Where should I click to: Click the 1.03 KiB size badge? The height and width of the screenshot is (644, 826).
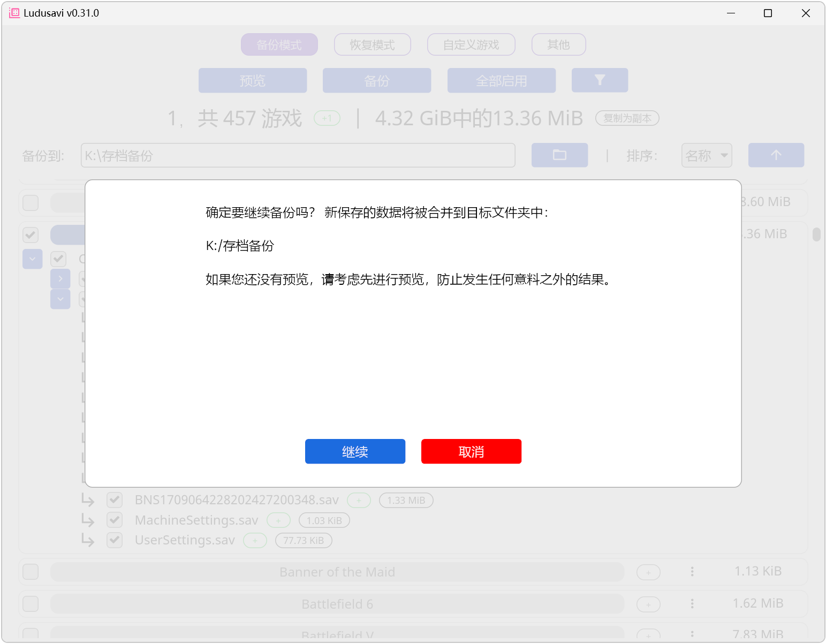(324, 520)
